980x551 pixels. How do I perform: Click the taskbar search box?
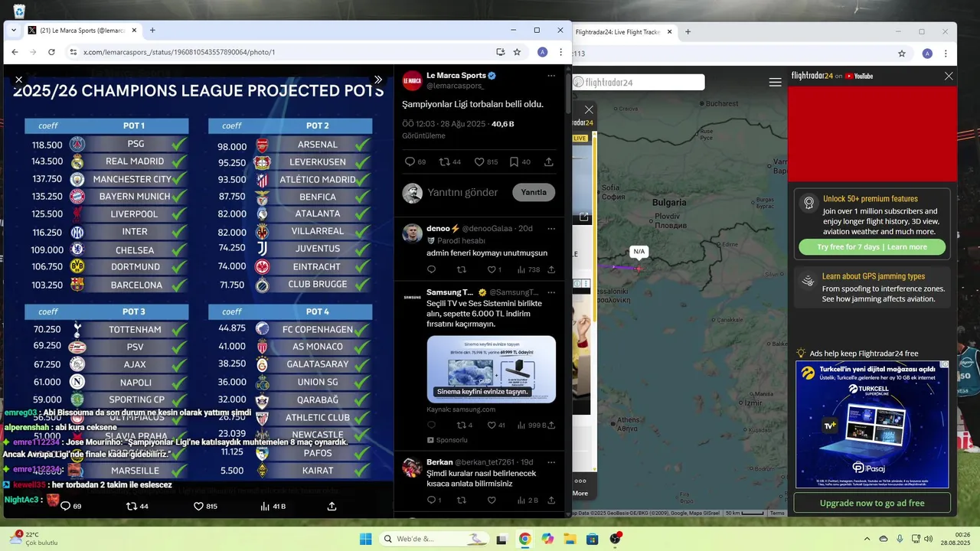pyautogui.click(x=434, y=539)
